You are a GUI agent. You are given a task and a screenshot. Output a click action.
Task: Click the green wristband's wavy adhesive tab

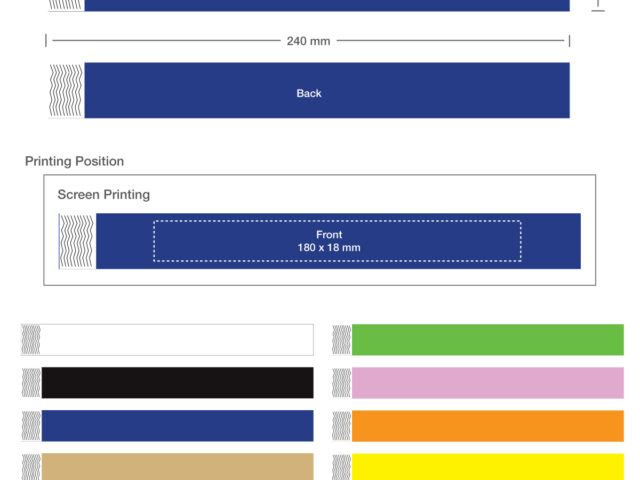(x=342, y=340)
